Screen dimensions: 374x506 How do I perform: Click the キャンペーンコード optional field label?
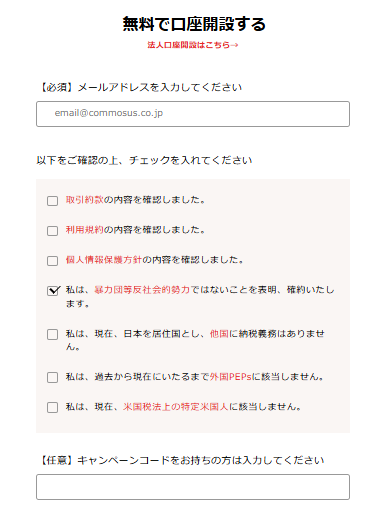(180, 460)
